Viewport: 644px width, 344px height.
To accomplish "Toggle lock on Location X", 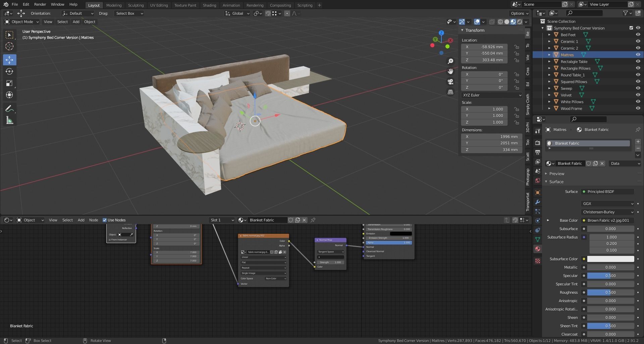I will tap(517, 47).
